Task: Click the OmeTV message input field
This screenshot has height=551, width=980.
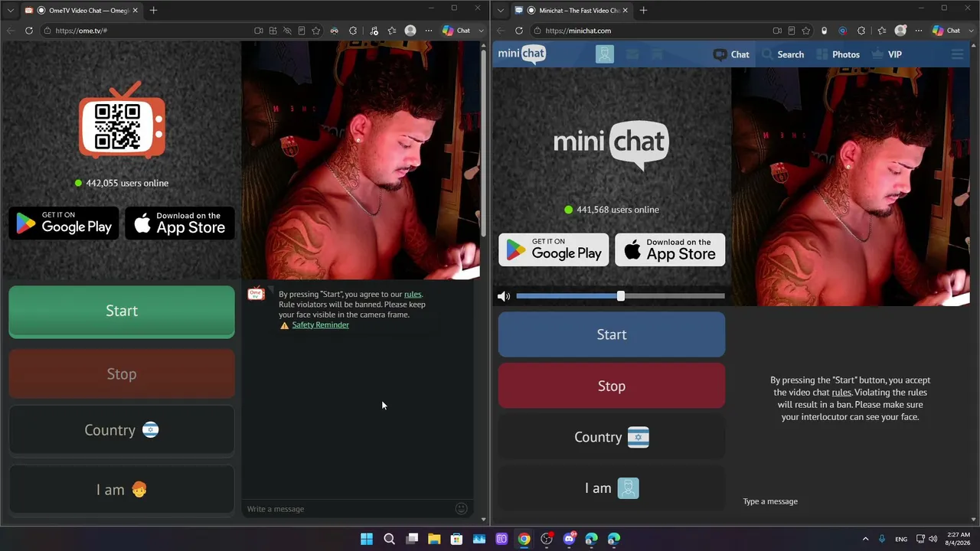Action: [348, 509]
